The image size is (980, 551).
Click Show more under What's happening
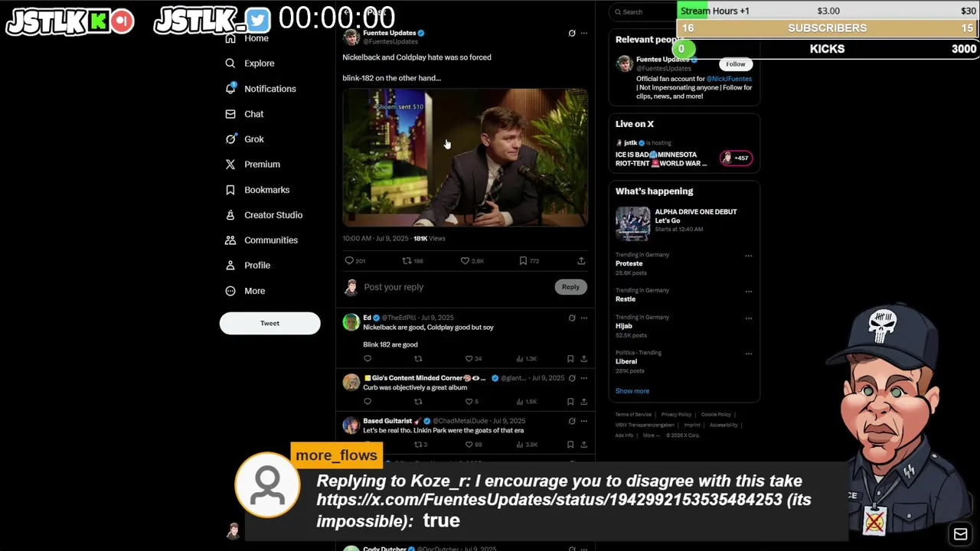click(x=632, y=391)
